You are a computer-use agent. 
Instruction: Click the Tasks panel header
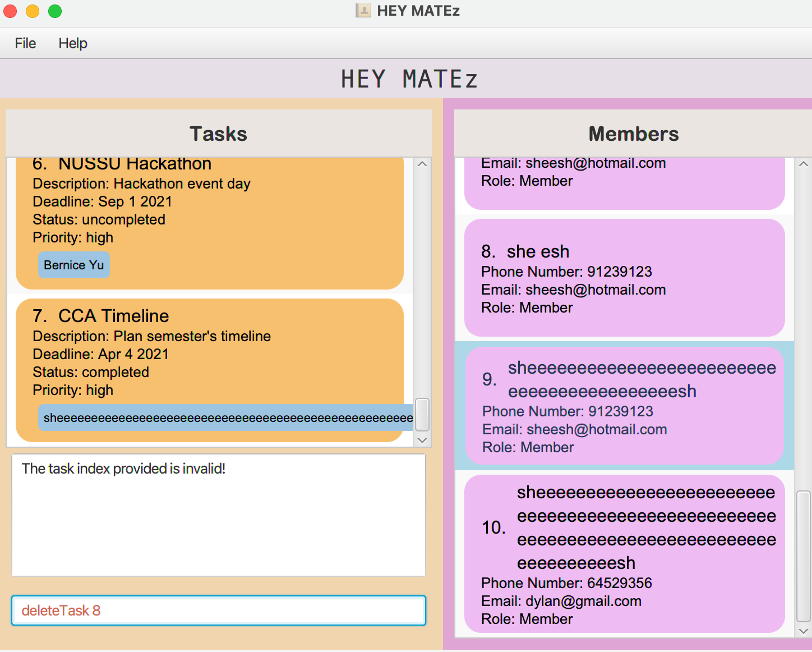[x=219, y=134]
